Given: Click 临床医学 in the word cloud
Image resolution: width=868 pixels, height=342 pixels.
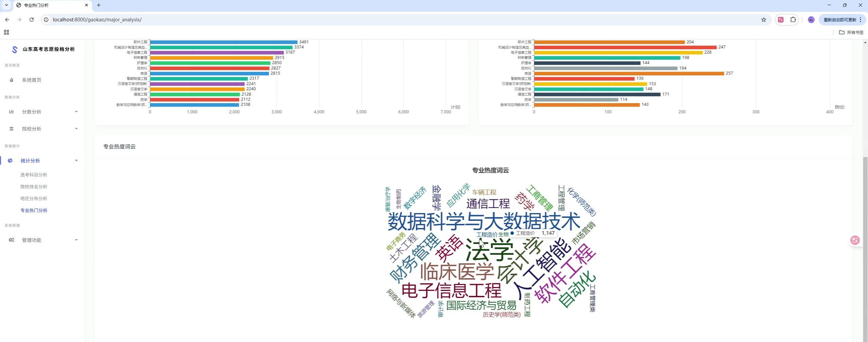Looking at the screenshot, I should [457, 272].
